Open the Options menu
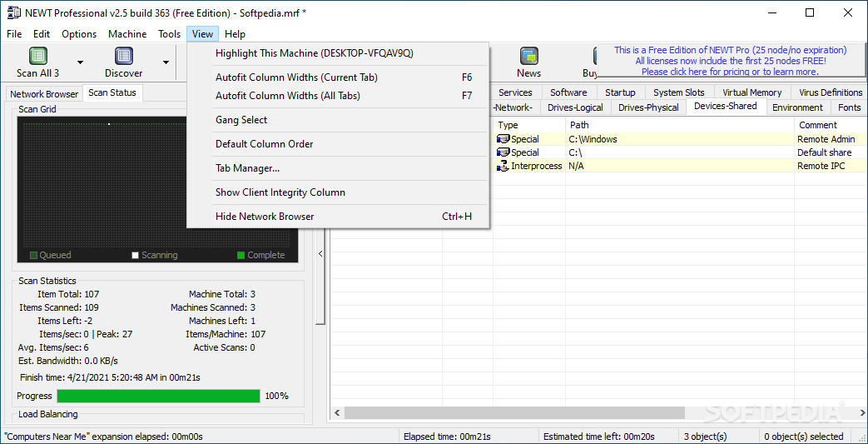Viewport: 868px width, 444px height. point(79,34)
